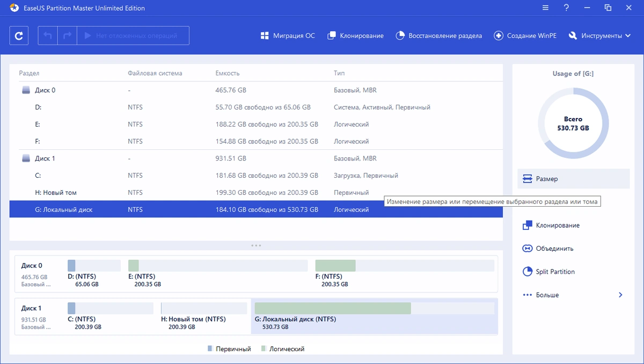Image resolution: width=644 pixels, height=364 pixels.
Task: Click the Логический legend swatch
Action: coord(263,349)
